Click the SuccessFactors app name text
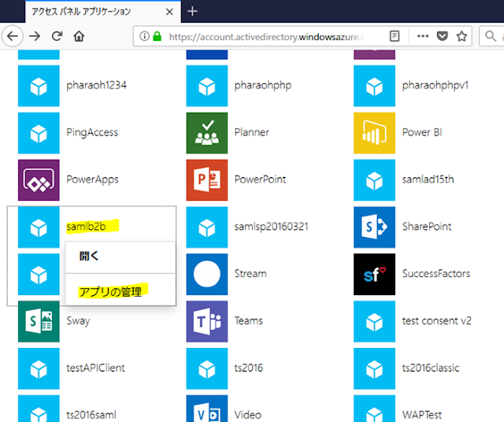 point(436,273)
